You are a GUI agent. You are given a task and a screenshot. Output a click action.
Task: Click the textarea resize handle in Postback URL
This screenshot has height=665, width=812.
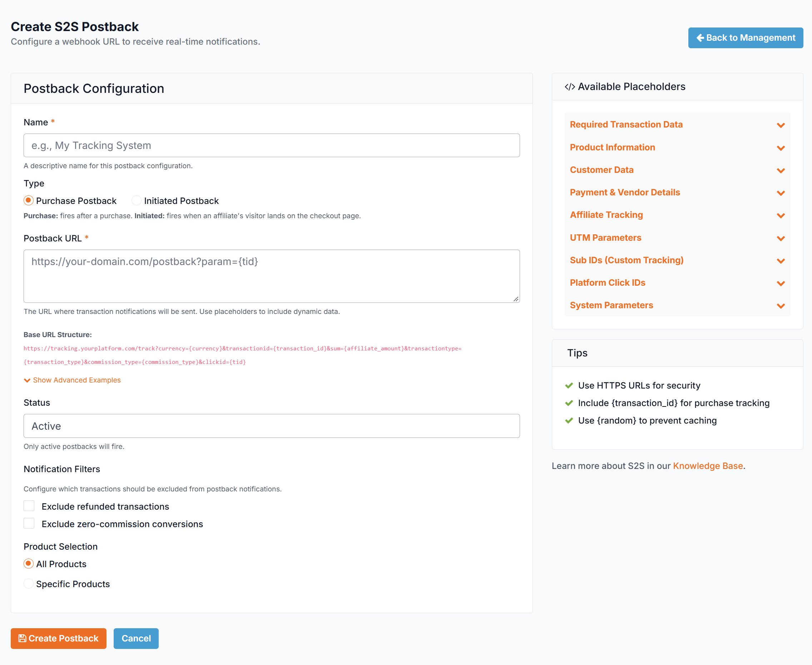(516, 299)
